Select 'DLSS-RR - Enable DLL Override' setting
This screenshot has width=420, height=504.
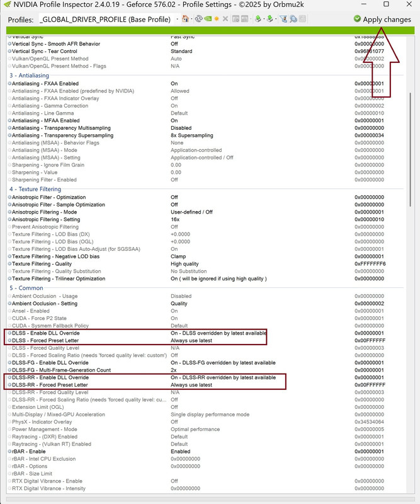pyautogui.click(x=207, y=377)
